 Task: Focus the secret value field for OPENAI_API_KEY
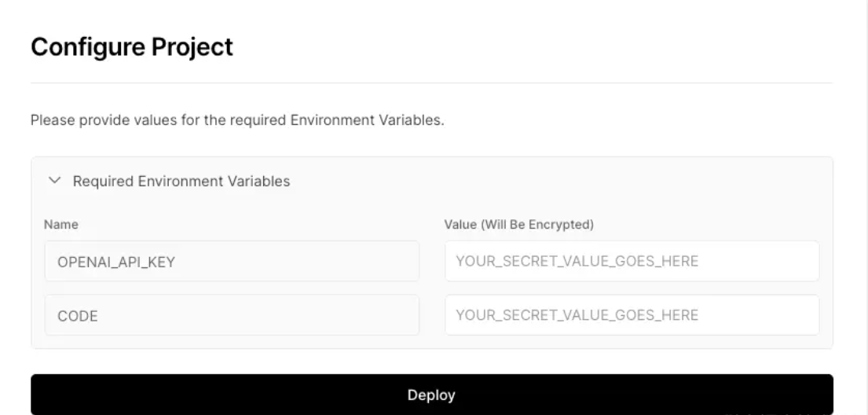(x=632, y=261)
